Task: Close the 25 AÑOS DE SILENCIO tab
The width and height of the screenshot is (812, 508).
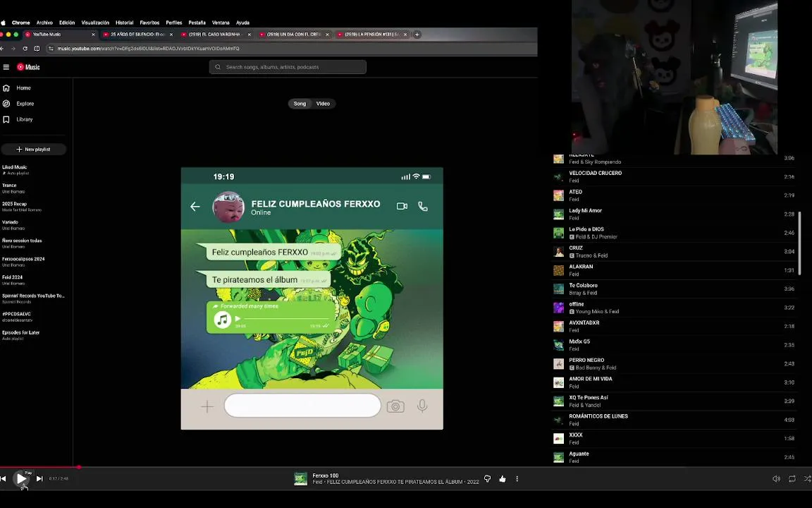Action: (x=171, y=34)
